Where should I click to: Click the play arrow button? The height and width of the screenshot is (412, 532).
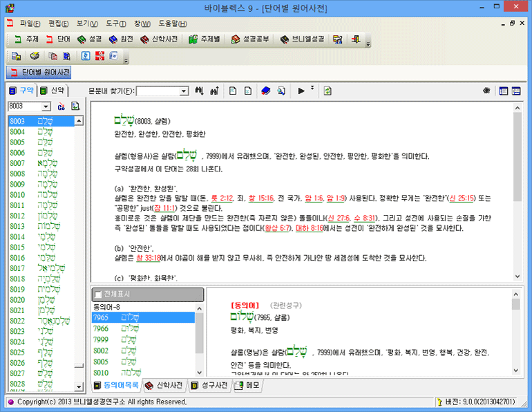[301, 91]
